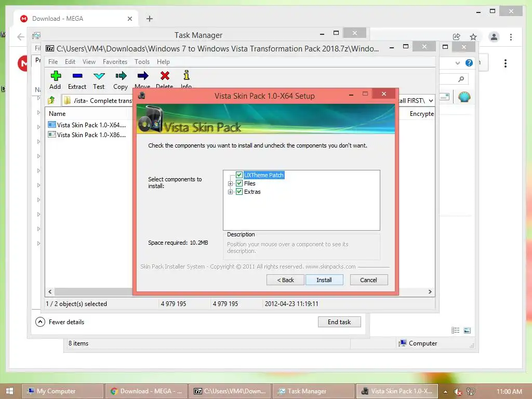Click the up-folder icon in 7-Zip address bar
Screen dimensions: 532x399
[51, 100]
